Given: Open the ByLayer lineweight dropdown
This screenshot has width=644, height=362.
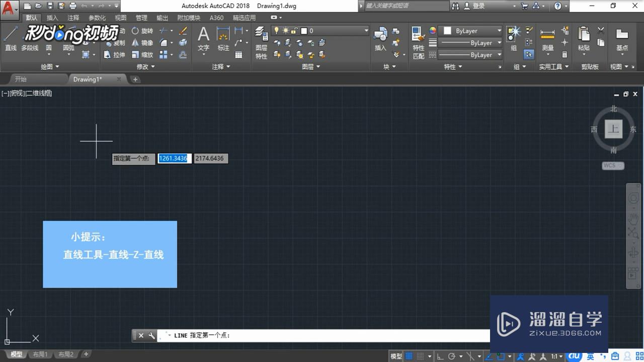Looking at the screenshot, I should pos(470,43).
